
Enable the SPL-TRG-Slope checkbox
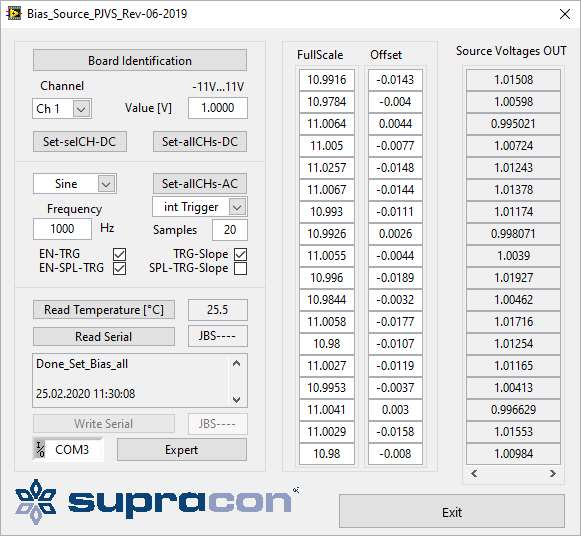pyautogui.click(x=240, y=269)
